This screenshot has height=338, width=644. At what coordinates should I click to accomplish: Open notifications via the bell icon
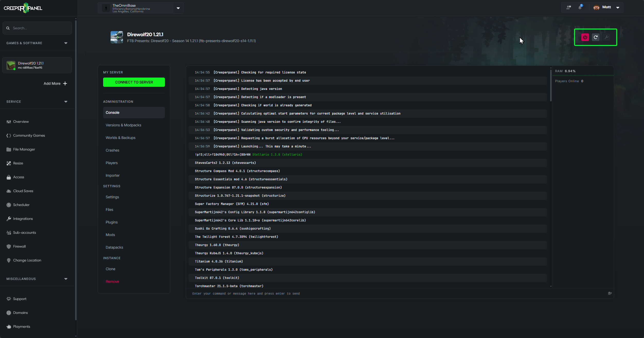(x=580, y=7)
